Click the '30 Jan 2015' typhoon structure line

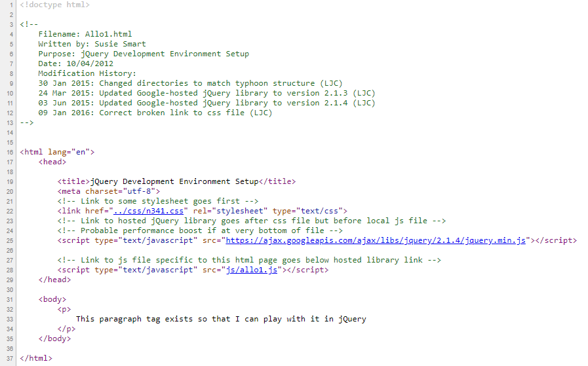[191, 83]
